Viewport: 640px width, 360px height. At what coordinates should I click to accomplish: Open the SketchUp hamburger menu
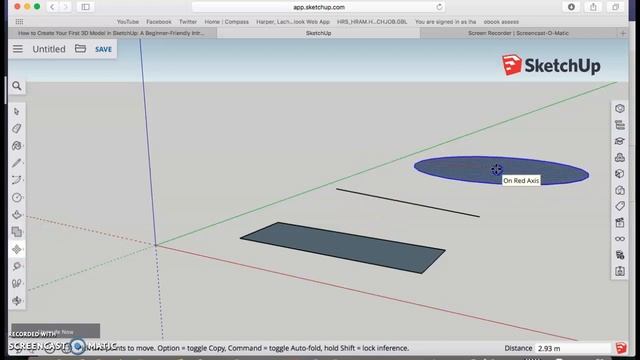[18, 49]
